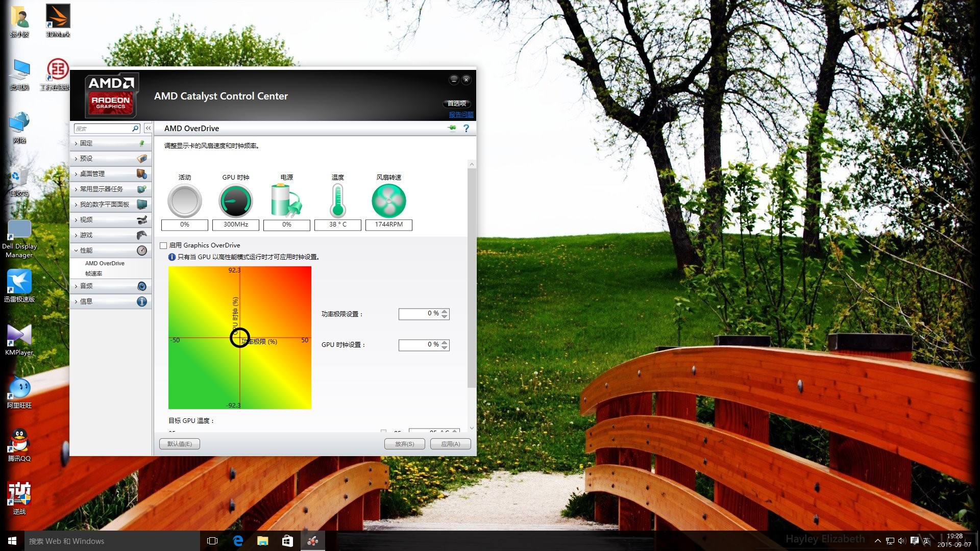The image size is (980, 551).
Task: Expand the 音频 sidebar category
Action: click(111, 286)
